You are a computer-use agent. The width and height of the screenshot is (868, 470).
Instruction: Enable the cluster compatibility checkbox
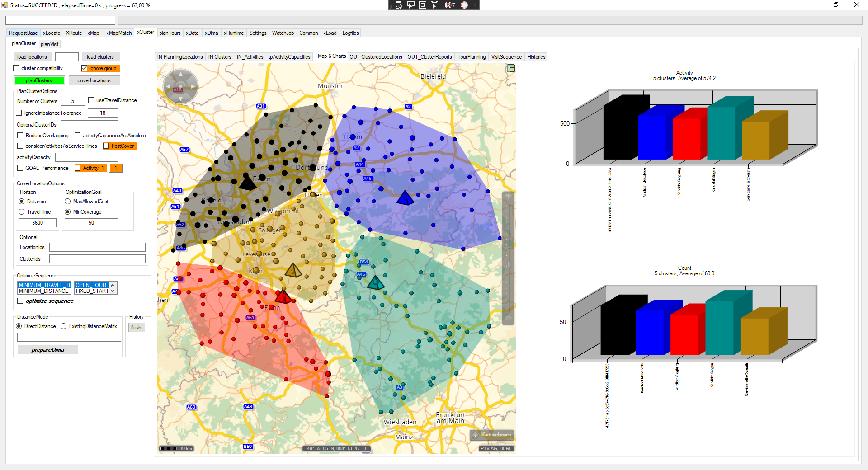[x=17, y=68]
